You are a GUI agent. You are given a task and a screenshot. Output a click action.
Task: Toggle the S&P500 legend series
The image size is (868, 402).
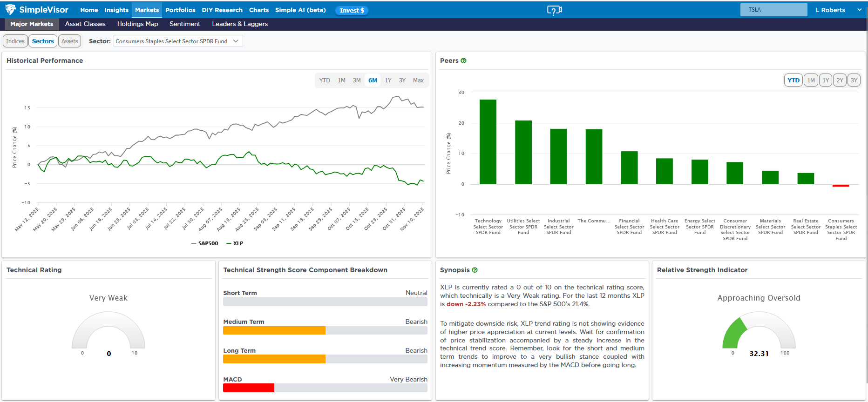click(205, 243)
